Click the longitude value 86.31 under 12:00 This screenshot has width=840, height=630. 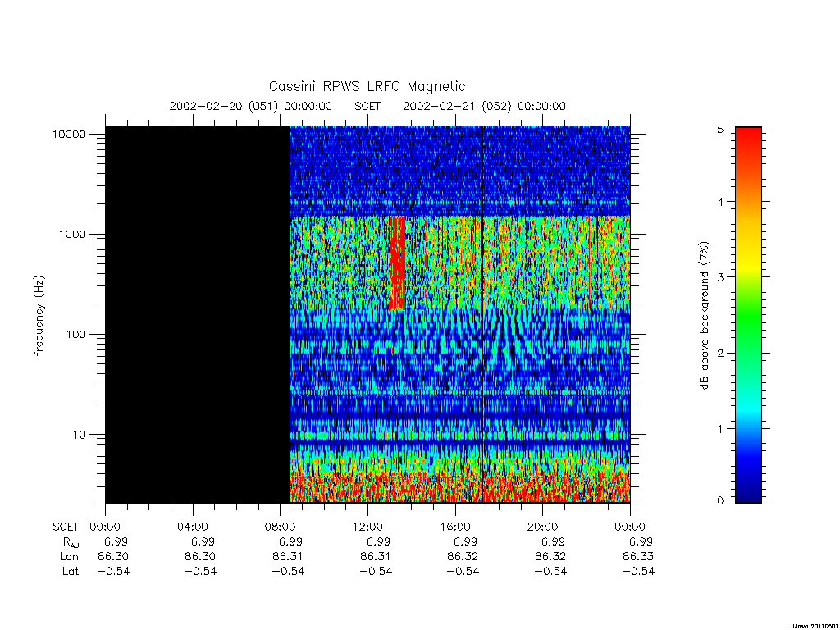pyautogui.click(x=376, y=557)
